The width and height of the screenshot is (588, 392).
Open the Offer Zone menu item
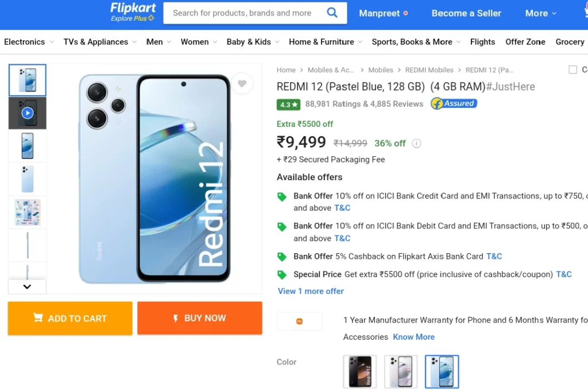[x=525, y=42]
